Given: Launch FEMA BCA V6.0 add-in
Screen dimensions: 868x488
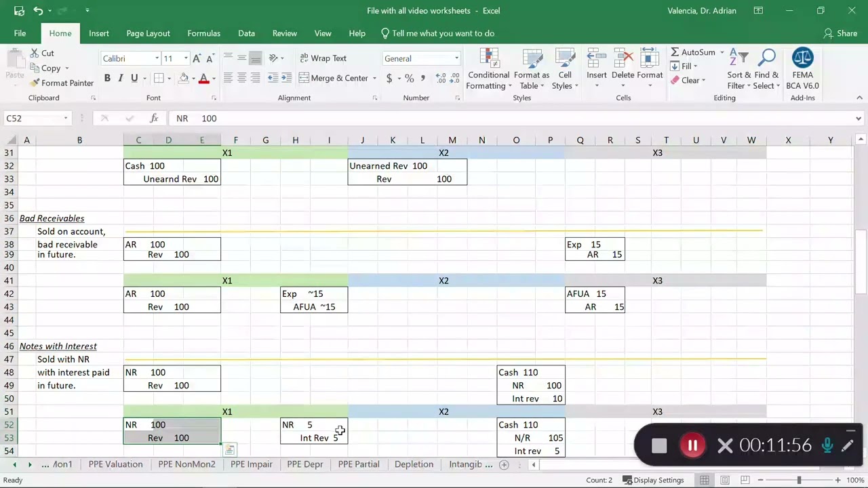Looking at the screenshot, I should click(802, 69).
